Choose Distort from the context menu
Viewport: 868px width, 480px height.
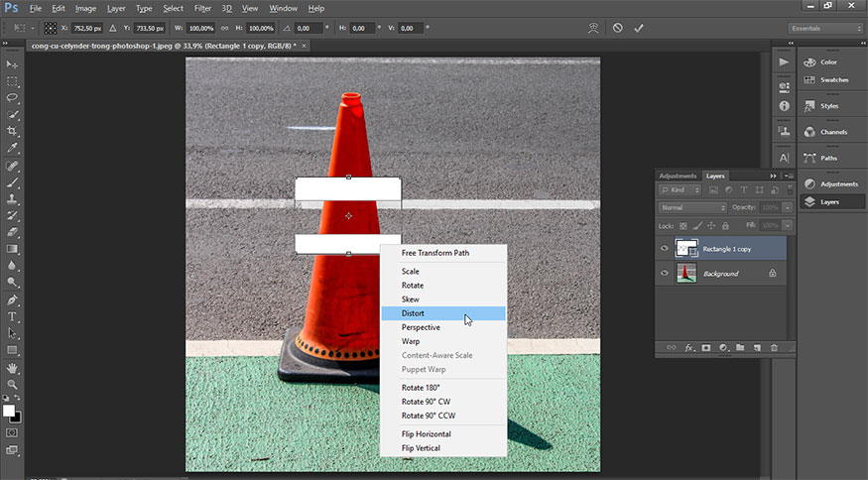click(411, 313)
